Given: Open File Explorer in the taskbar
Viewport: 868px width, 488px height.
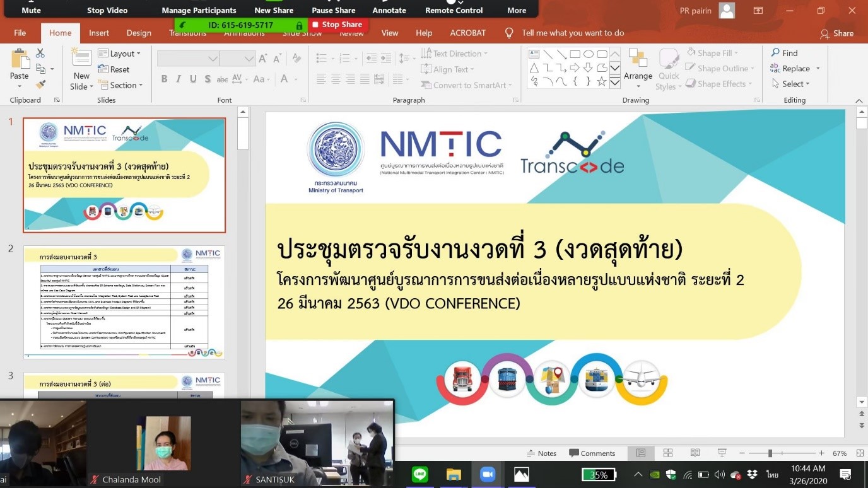Looking at the screenshot, I should [454, 474].
